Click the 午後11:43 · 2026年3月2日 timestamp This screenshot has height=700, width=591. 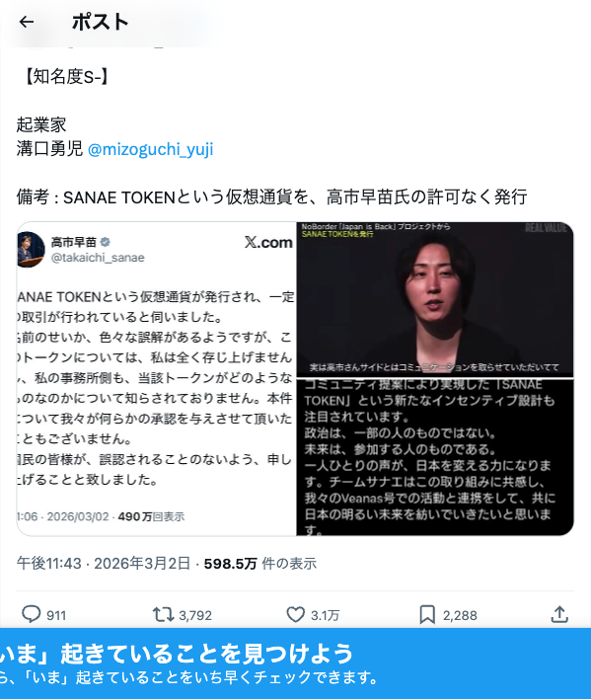(104, 564)
